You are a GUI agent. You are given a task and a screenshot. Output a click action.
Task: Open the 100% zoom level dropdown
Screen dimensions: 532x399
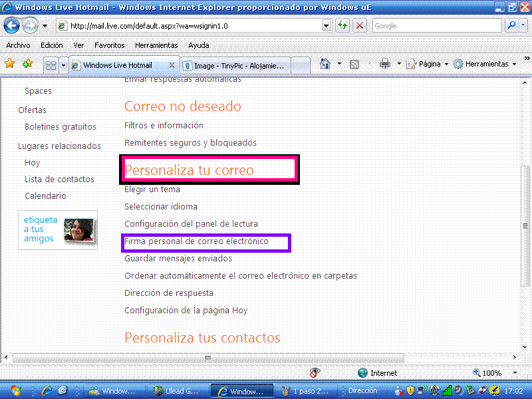[515, 373]
